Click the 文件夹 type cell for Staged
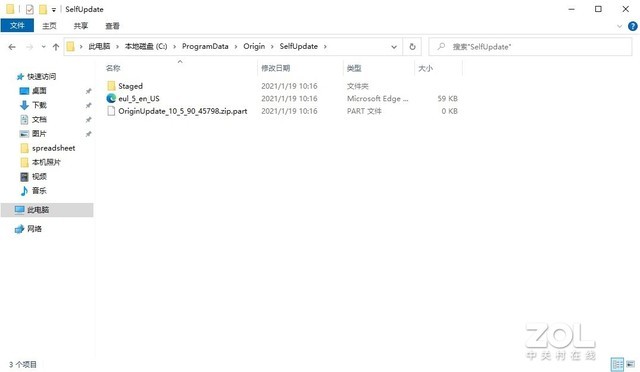 [358, 86]
